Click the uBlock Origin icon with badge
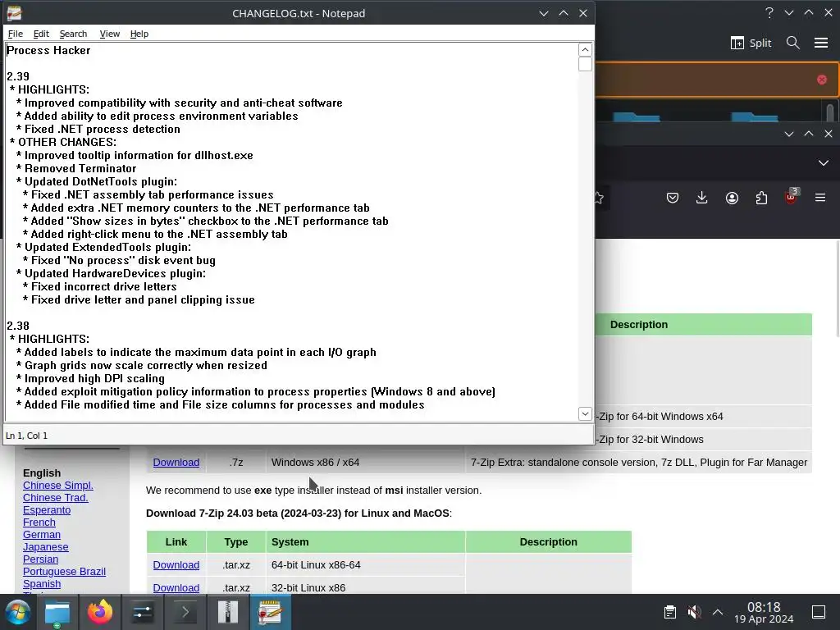Screen dimensions: 840x630 (792, 197)
